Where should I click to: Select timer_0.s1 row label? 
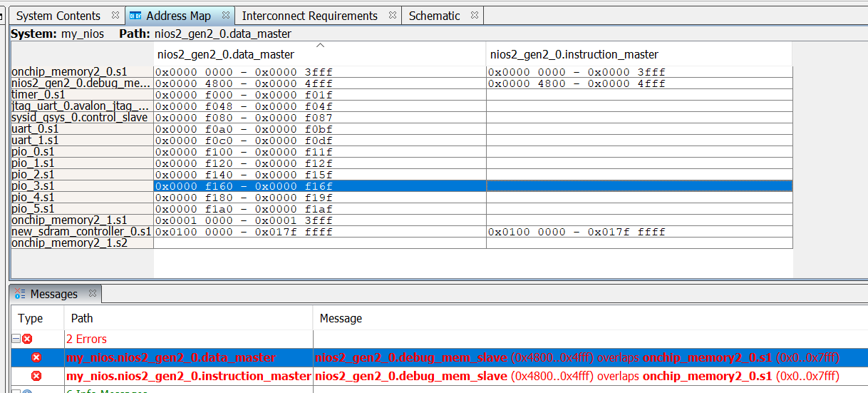click(x=82, y=95)
